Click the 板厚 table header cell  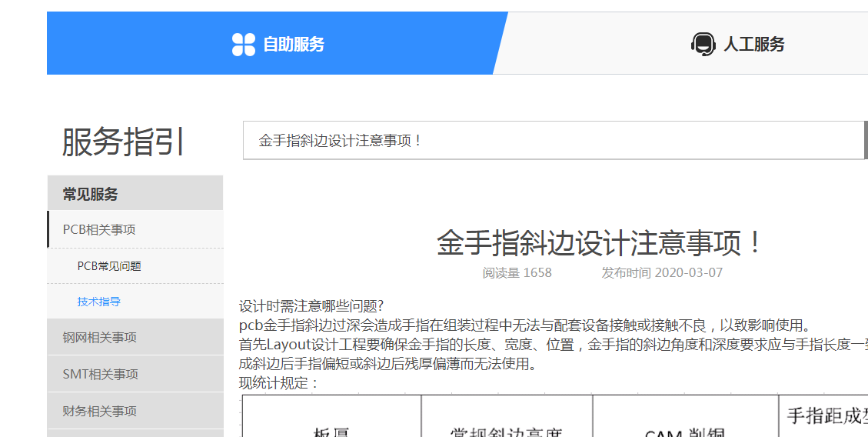click(x=331, y=431)
